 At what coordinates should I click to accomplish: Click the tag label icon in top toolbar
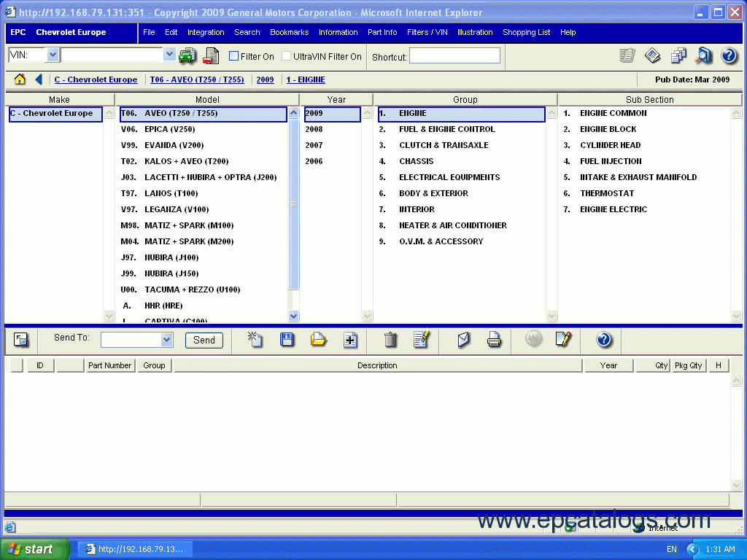653,55
